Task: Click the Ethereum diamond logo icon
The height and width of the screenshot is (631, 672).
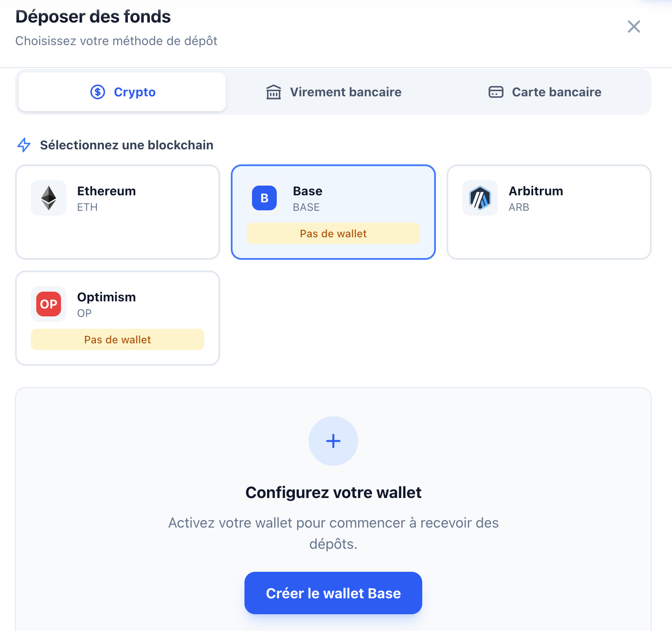Action: (49, 198)
